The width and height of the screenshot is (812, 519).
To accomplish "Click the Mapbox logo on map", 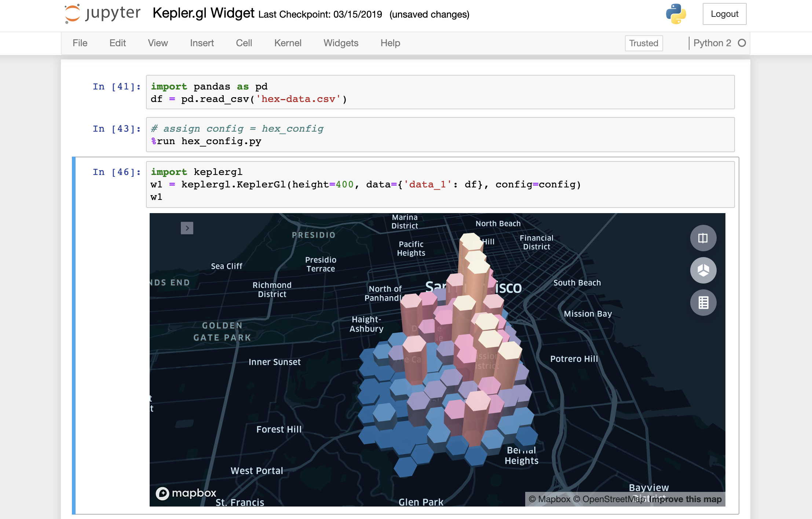I will (x=186, y=493).
